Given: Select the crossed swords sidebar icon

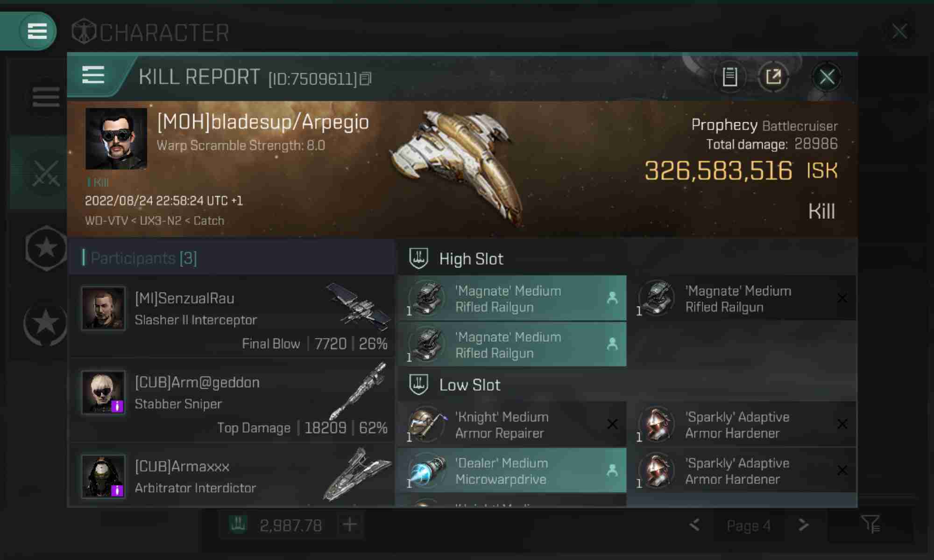Looking at the screenshot, I should pyautogui.click(x=46, y=174).
